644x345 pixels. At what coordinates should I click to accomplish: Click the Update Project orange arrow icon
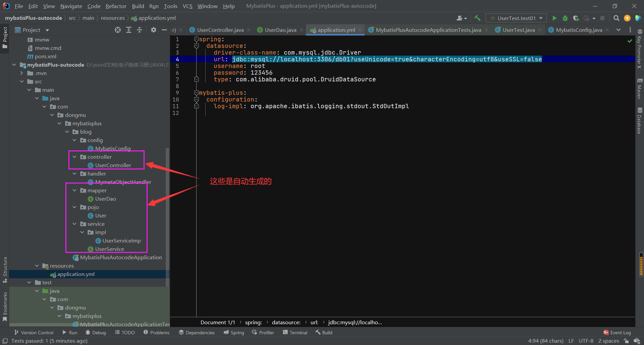(627, 18)
